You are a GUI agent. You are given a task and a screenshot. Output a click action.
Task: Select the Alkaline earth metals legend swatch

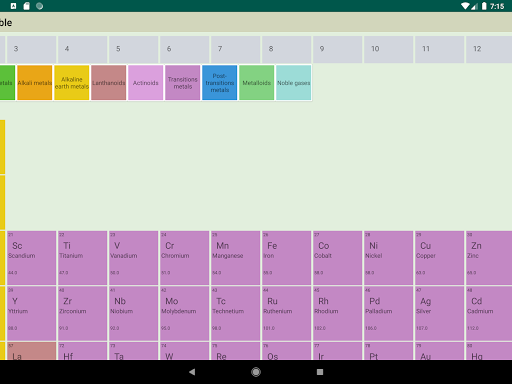pos(72,83)
